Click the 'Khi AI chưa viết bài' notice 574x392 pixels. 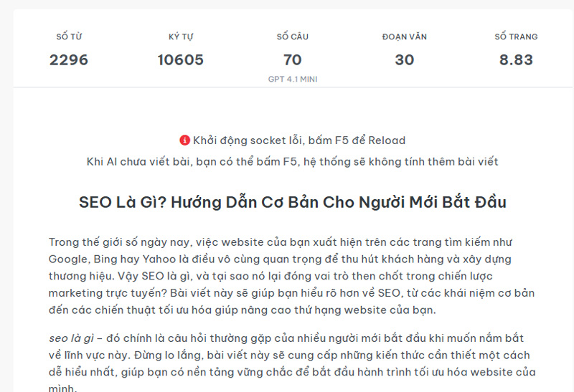[x=292, y=161]
